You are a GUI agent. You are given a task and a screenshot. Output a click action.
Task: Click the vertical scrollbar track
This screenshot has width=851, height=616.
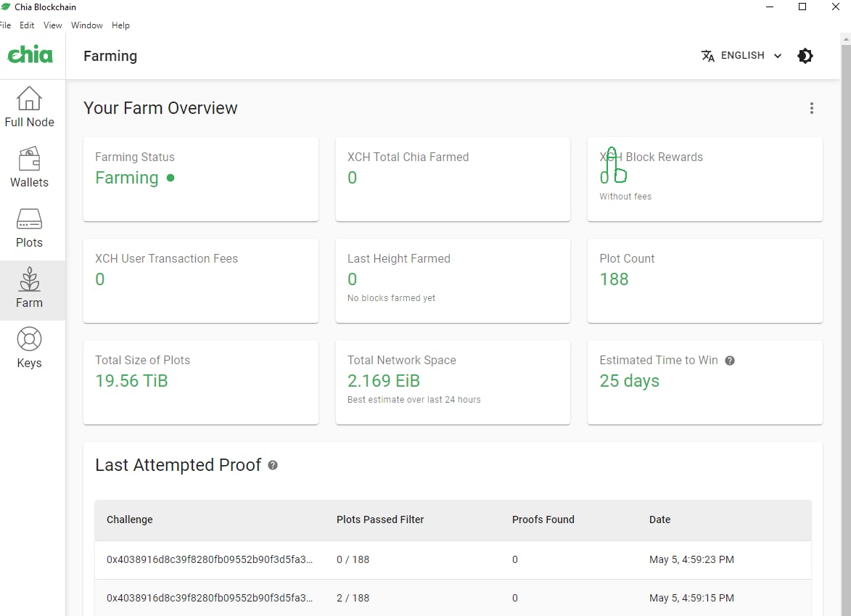846,330
